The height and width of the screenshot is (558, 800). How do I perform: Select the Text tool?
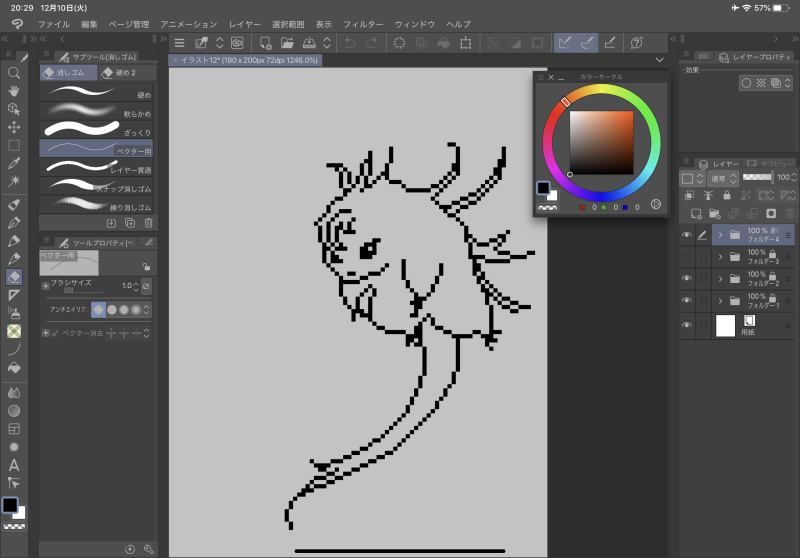point(14,465)
